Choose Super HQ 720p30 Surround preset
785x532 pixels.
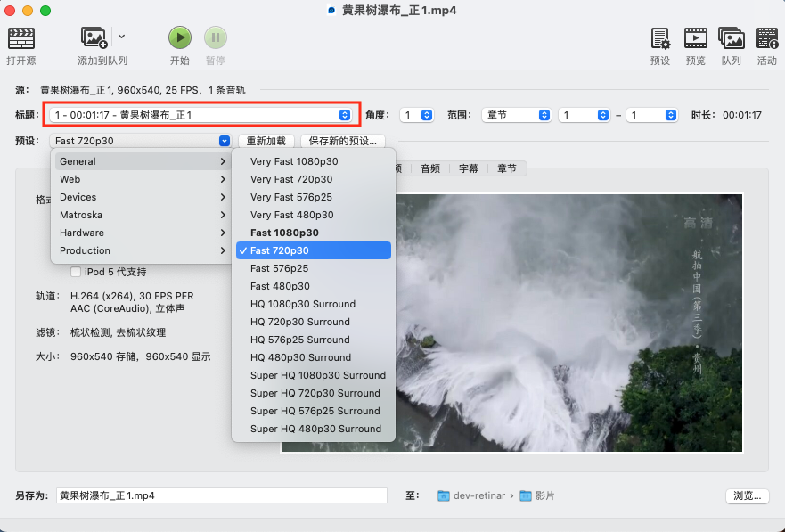coord(314,393)
